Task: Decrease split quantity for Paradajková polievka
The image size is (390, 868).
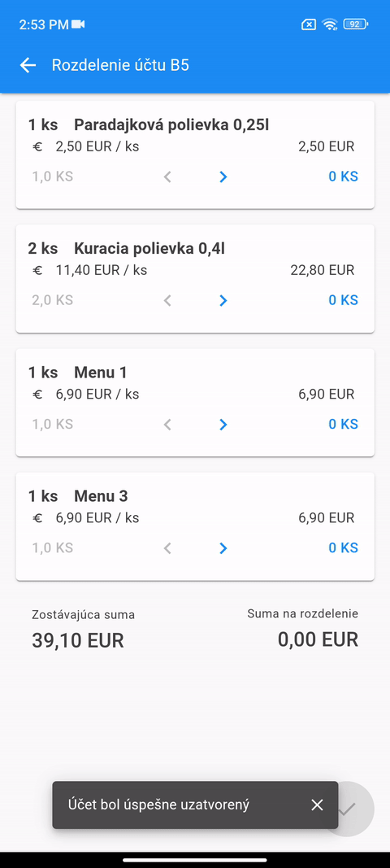Action: point(168,177)
